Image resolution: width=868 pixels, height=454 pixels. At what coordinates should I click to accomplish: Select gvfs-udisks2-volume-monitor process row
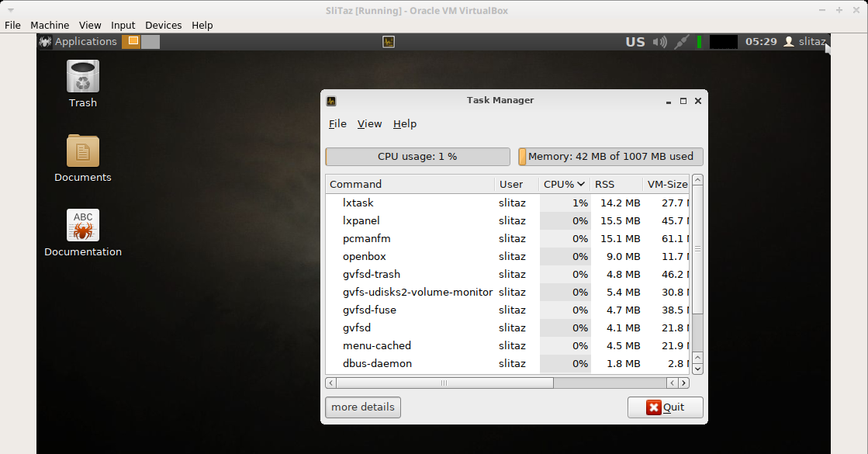(x=507, y=293)
